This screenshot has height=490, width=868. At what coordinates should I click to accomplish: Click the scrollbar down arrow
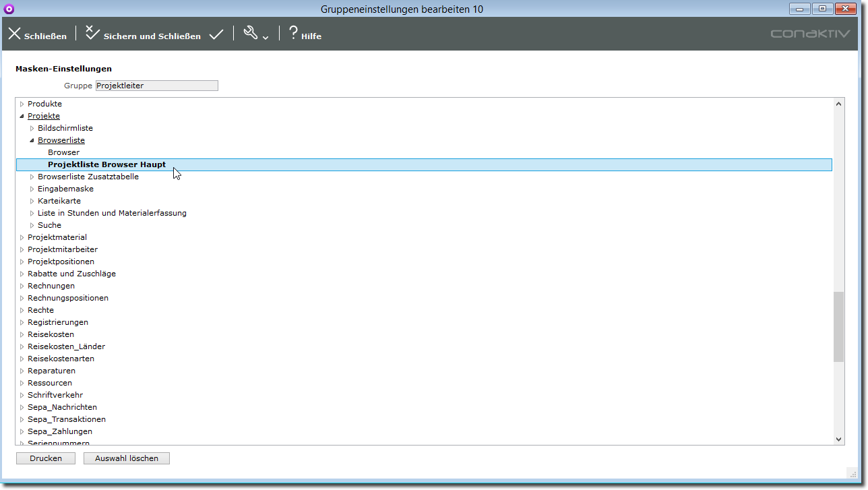point(838,439)
